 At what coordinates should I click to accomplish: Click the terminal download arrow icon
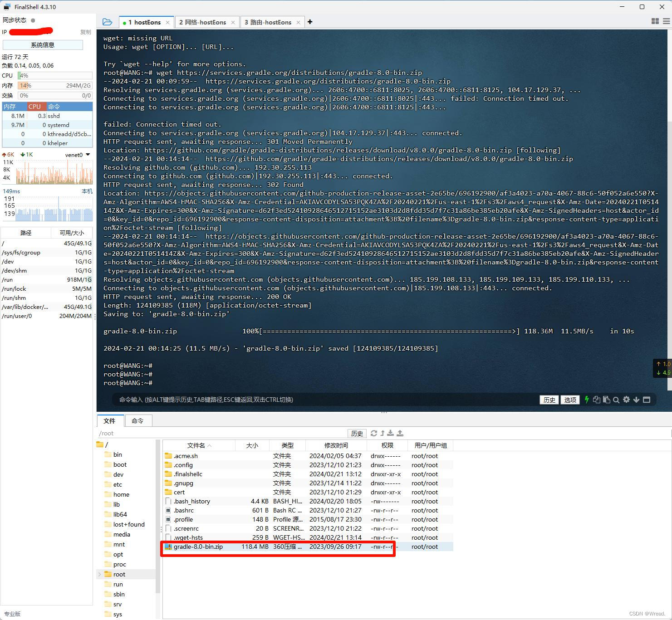tap(636, 400)
